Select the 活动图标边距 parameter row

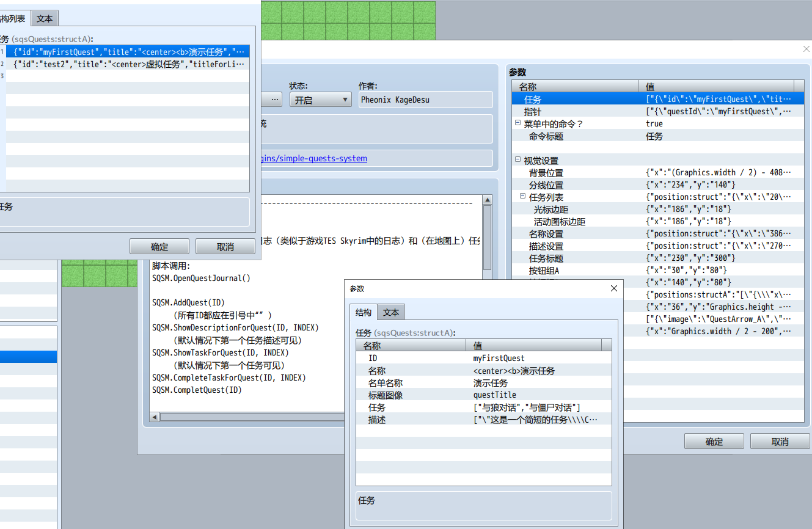point(657,221)
